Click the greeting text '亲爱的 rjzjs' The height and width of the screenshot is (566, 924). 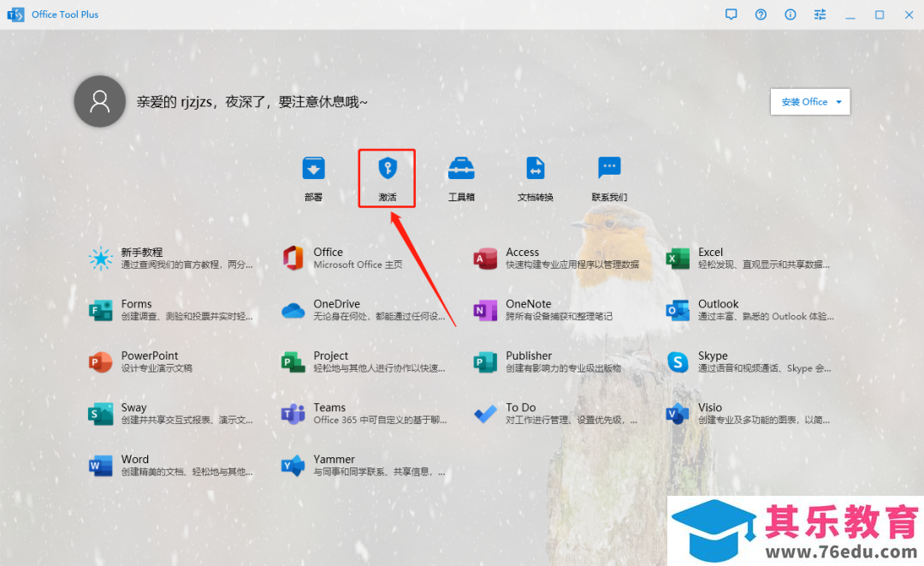pyautogui.click(x=174, y=102)
